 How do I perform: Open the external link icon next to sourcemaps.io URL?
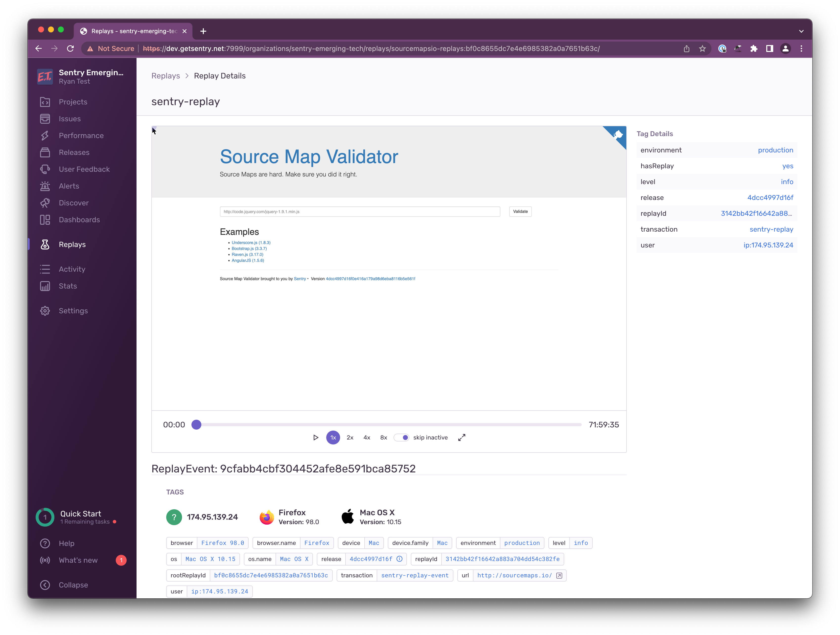[x=559, y=575]
